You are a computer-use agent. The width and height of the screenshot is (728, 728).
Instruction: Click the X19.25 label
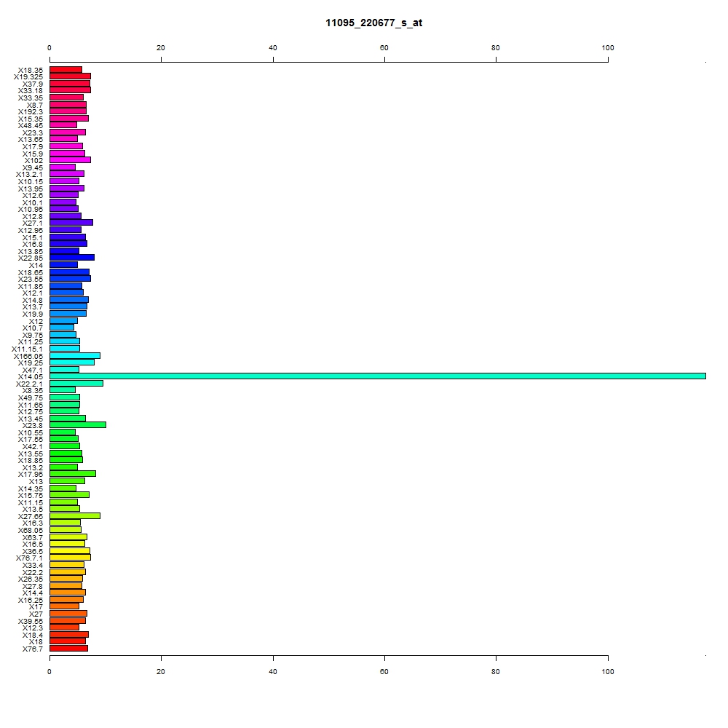click(30, 363)
